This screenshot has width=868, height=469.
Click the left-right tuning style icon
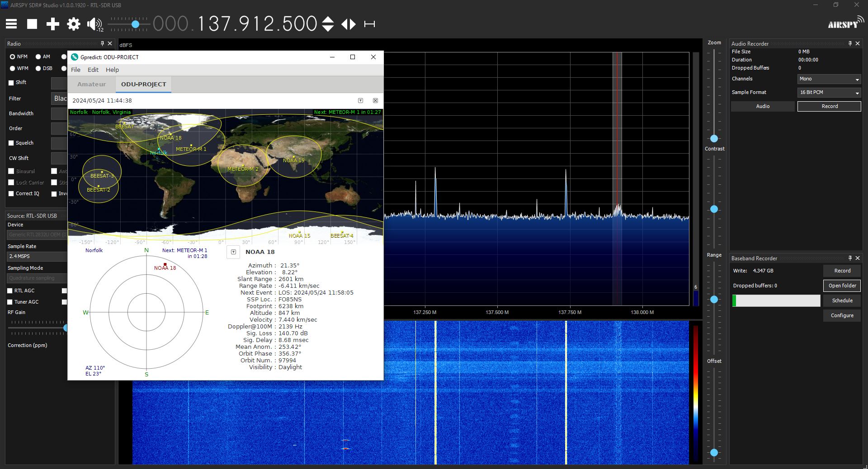coord(349,24)
